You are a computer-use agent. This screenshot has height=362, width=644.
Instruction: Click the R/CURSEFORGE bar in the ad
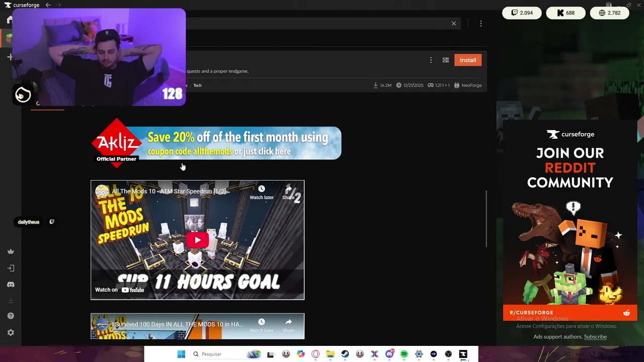pyautogui.click(x=570, y=313)
